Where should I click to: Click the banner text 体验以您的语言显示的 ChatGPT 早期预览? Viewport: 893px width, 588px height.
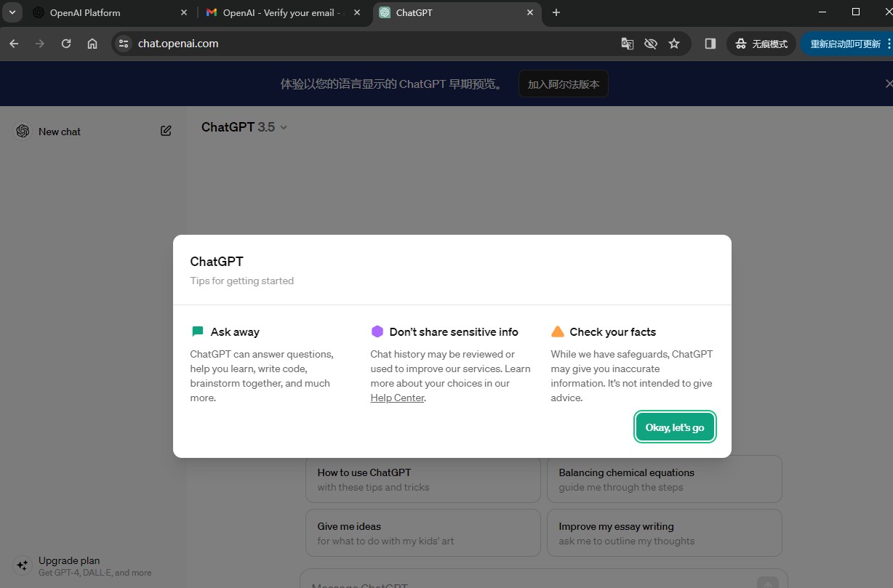(393, 84)
